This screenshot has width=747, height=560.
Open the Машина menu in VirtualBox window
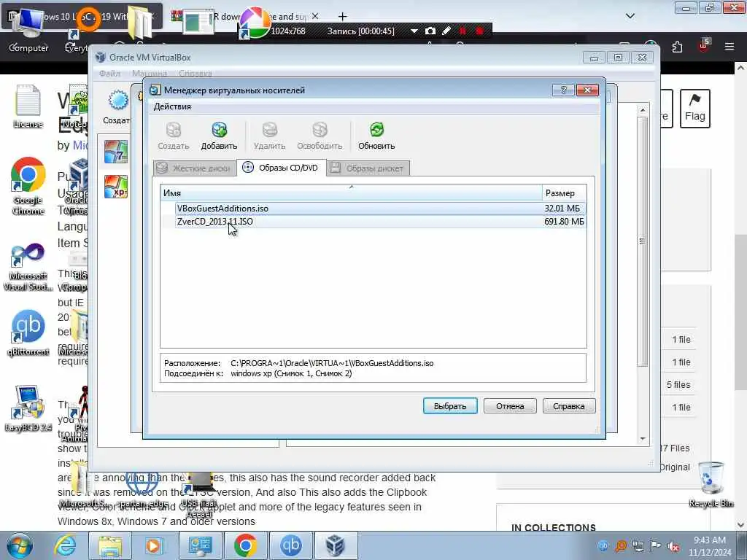[150, 74]
